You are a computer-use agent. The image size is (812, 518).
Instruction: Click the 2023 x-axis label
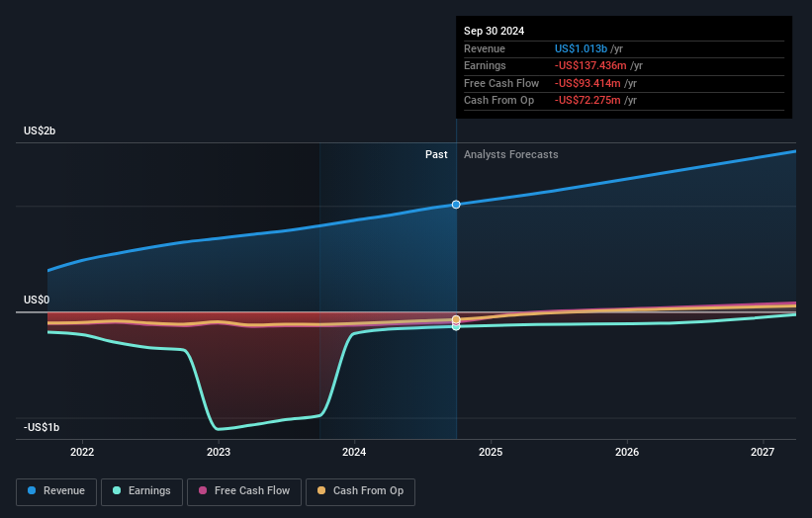click(x=219, y=452)
